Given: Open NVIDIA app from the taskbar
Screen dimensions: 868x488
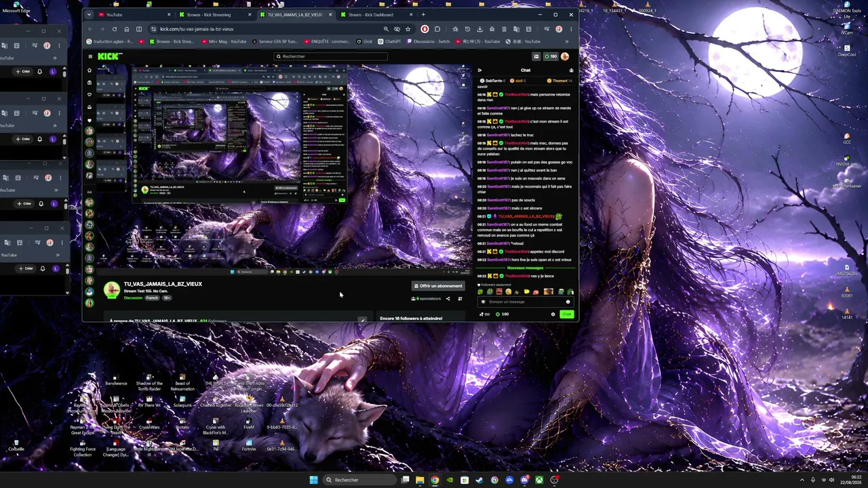Looking at the screenshot, I should pos(450,480).
